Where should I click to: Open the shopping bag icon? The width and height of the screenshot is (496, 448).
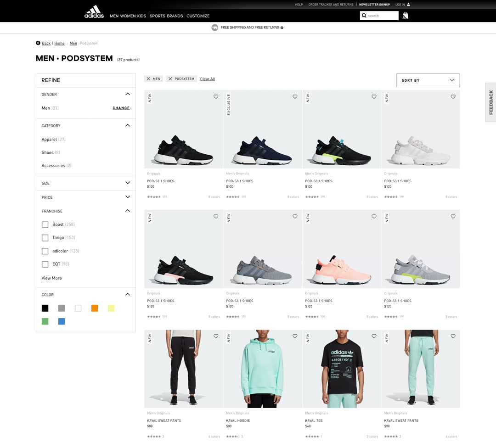tap(405, 15)
